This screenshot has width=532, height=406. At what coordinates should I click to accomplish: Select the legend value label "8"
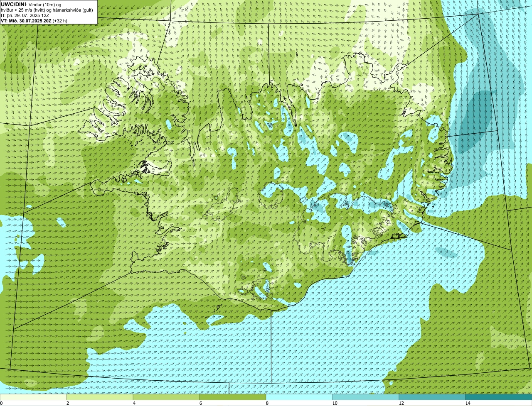[267, 403]
